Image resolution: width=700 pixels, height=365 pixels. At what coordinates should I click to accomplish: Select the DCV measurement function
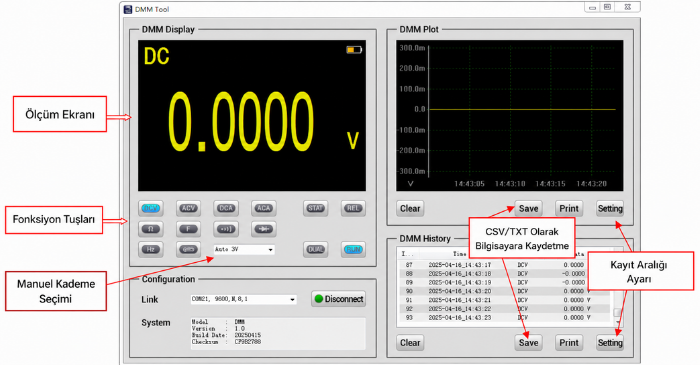(x=150, y=208)
